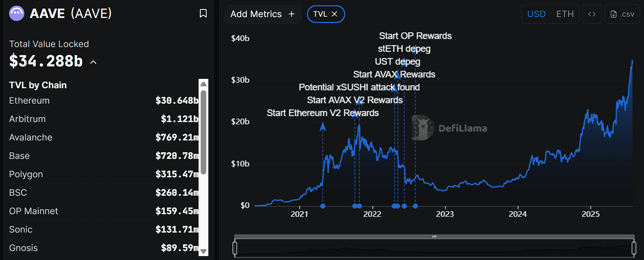Select the Sonic chain row
Image resolution: width=644 pixels, height=260 pixels.
click(104, 230)
